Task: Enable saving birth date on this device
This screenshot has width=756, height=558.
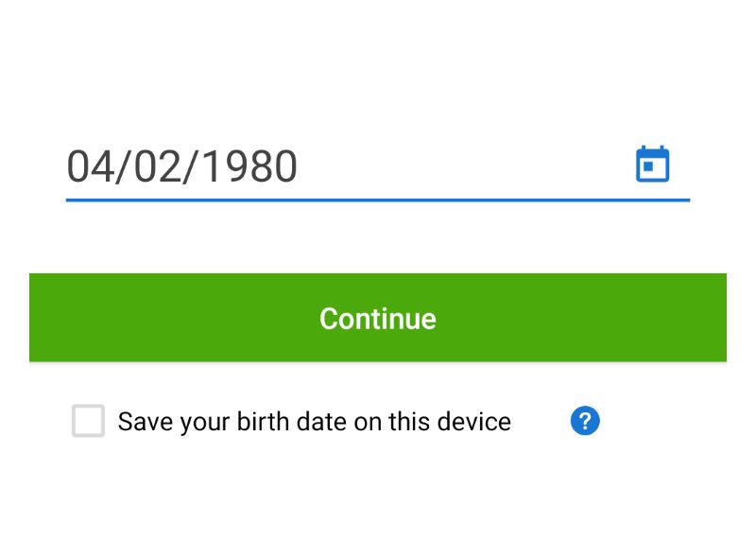Action: pyautogui.click(x=88, y=421)
